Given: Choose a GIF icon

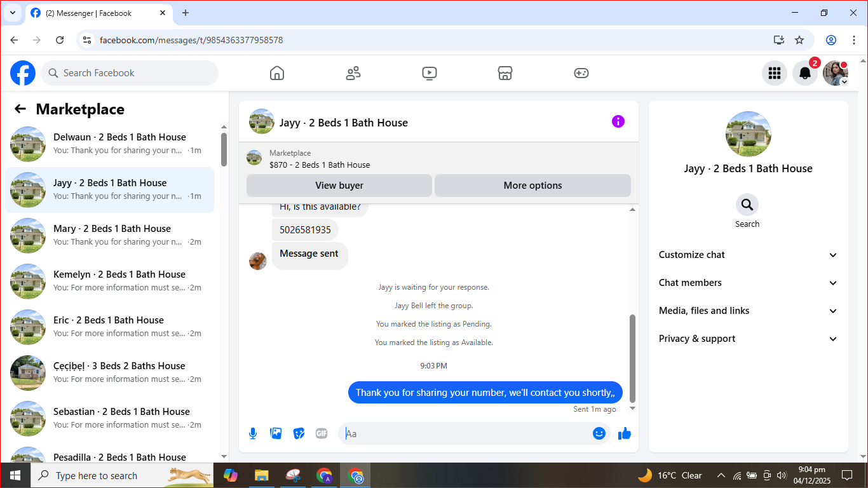Looking at the screenshot, I should (x=322, y=433).
